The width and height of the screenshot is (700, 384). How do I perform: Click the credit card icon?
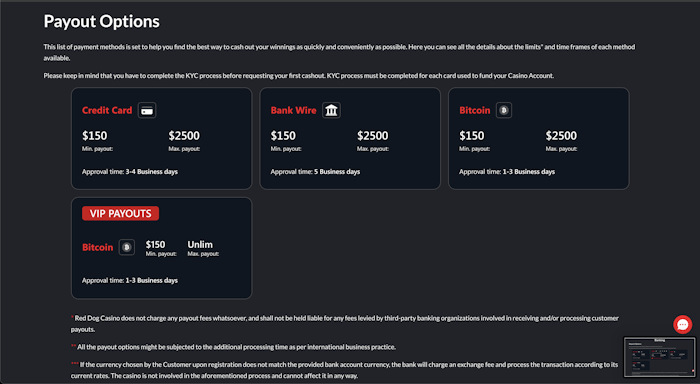(147, 110)
